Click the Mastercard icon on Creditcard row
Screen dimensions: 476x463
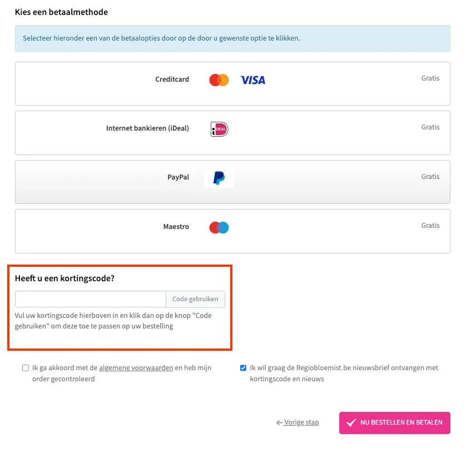coord(218,79)
